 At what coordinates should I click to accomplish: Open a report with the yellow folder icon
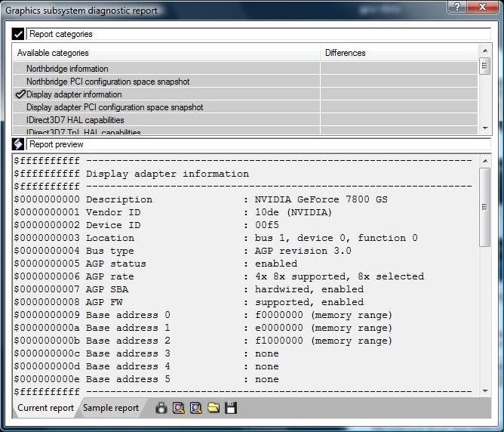214,408
